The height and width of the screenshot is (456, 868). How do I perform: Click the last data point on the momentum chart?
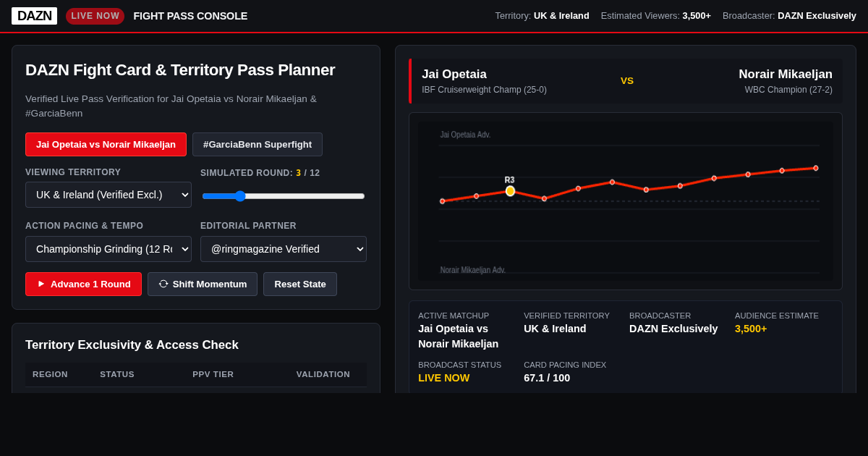[816, 168]
